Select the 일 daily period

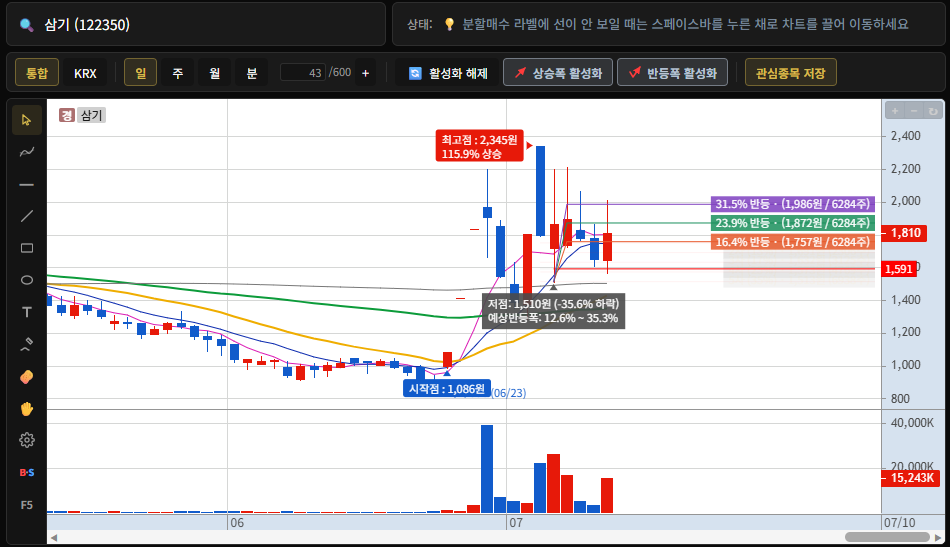click(141, 73)
